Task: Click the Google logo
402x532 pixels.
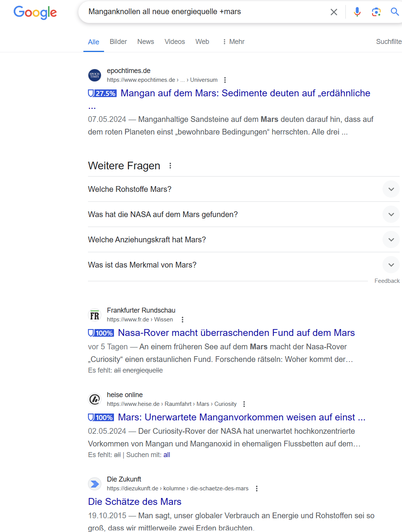Action: [35, 12]
